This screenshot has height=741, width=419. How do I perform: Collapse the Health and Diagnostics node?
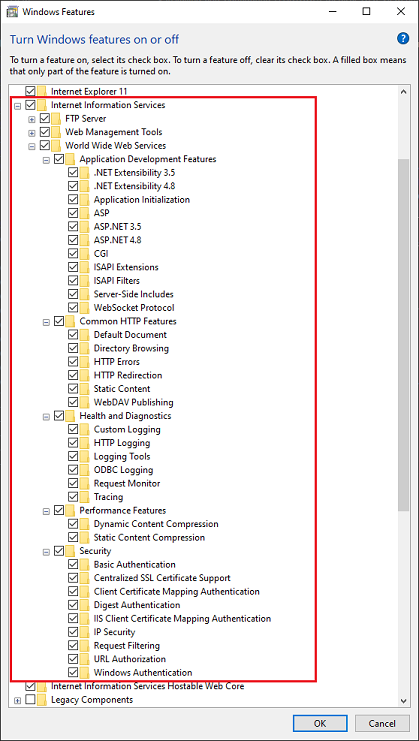click(x=46, y=417)
